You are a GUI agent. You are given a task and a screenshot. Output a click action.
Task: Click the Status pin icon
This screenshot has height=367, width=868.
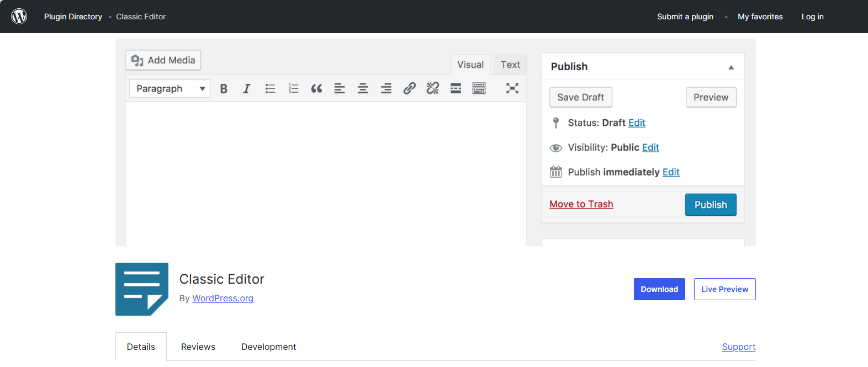(x=556, y=123)
